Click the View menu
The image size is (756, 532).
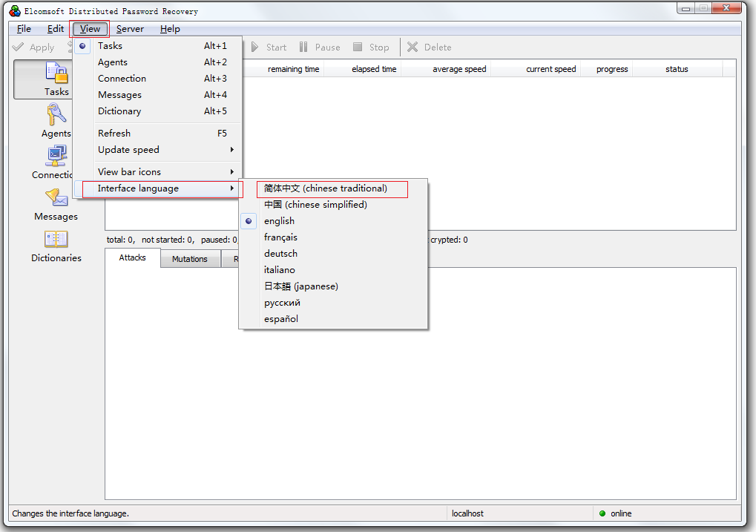click(90, 29)
